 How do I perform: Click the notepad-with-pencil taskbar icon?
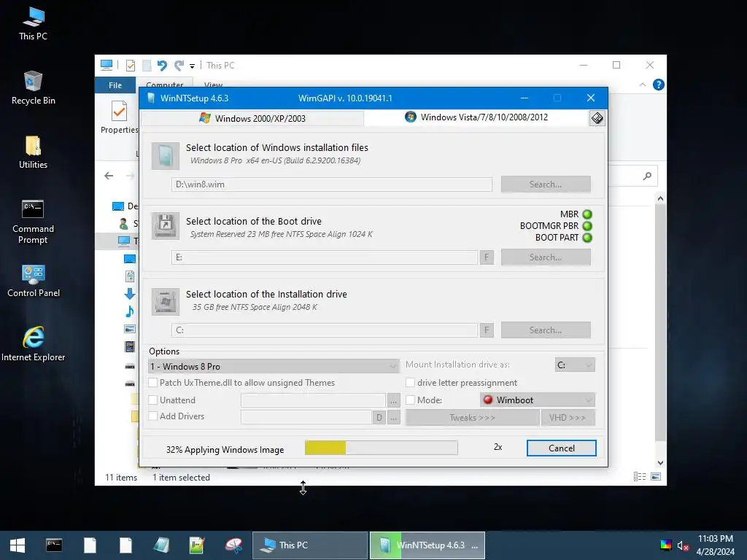click(x=197, y=545)
